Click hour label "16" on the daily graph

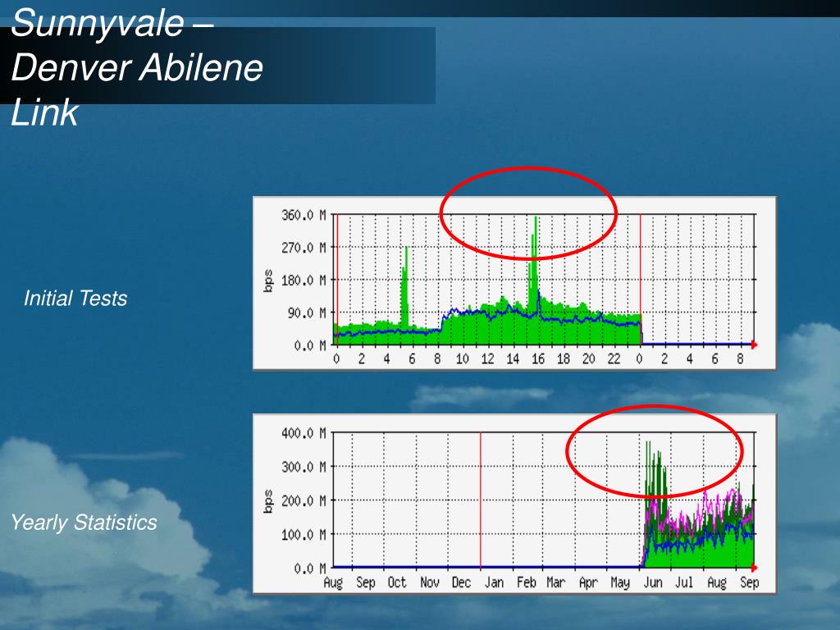tap(538, 359)
